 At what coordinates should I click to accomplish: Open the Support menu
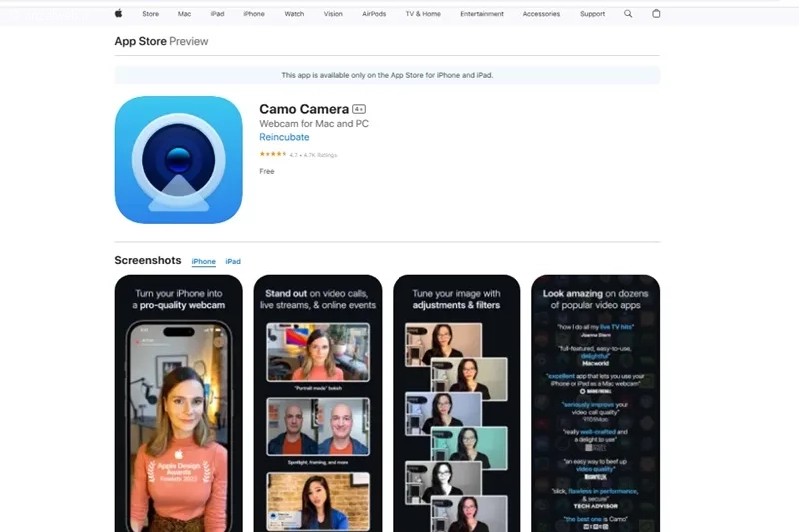tap(592, 14)
